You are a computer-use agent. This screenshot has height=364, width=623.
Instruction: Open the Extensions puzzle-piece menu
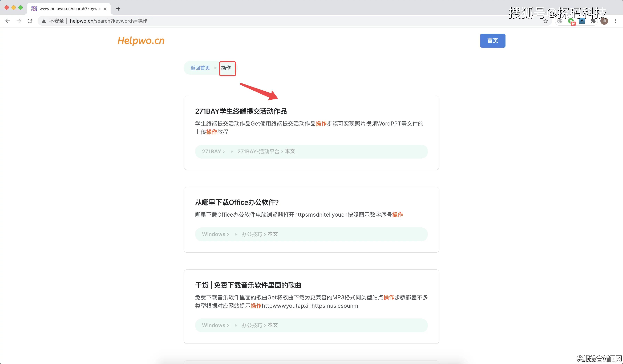click(x=593, y=21)
